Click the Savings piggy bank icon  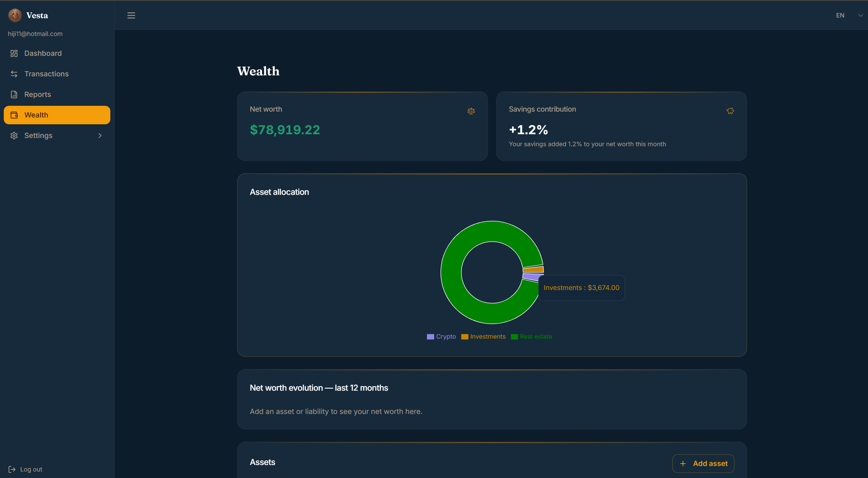(730, 111)
